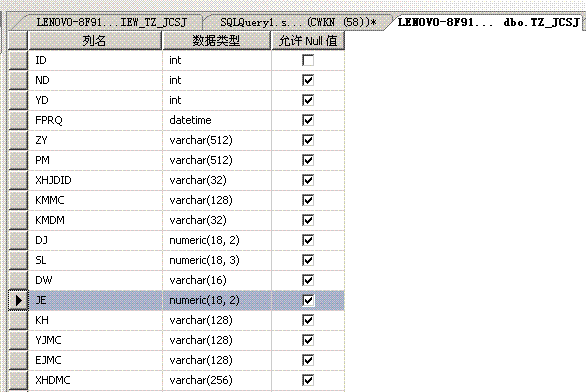Toggle Allow Null for the KMDM column

tap(308, 220)
